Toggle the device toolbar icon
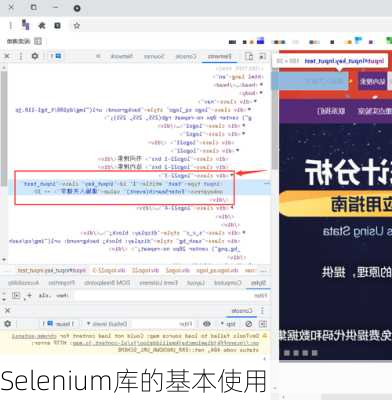 point(250,56)
